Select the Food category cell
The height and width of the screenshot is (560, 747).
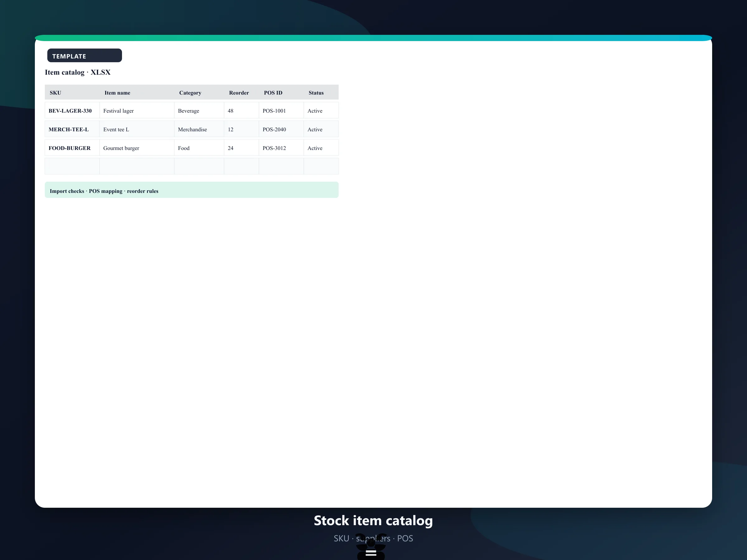coord(199,147)
